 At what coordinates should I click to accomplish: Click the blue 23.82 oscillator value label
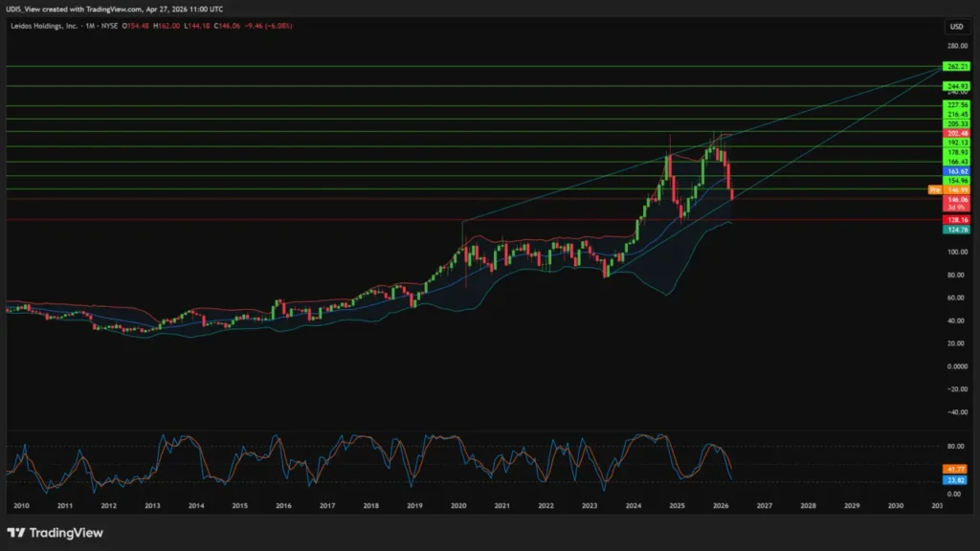[x=955, y=480]
